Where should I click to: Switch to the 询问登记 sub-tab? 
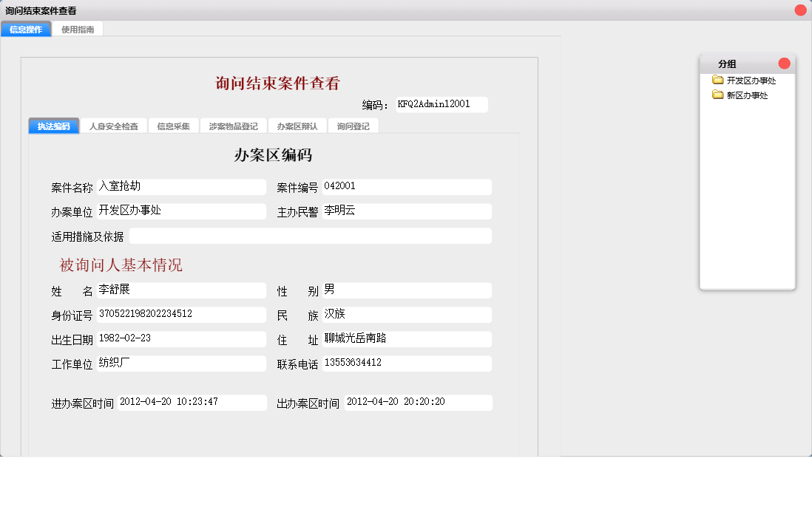coord(353,126)
